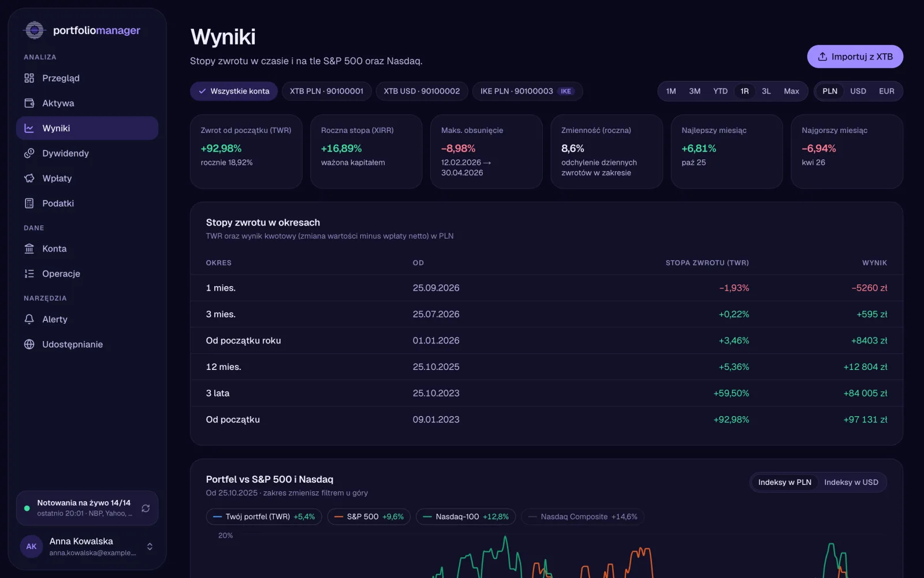Toggle the XTB PLN · 90100001 account filter
Viewport: 924px width, 578px height.
click(326, 91)
